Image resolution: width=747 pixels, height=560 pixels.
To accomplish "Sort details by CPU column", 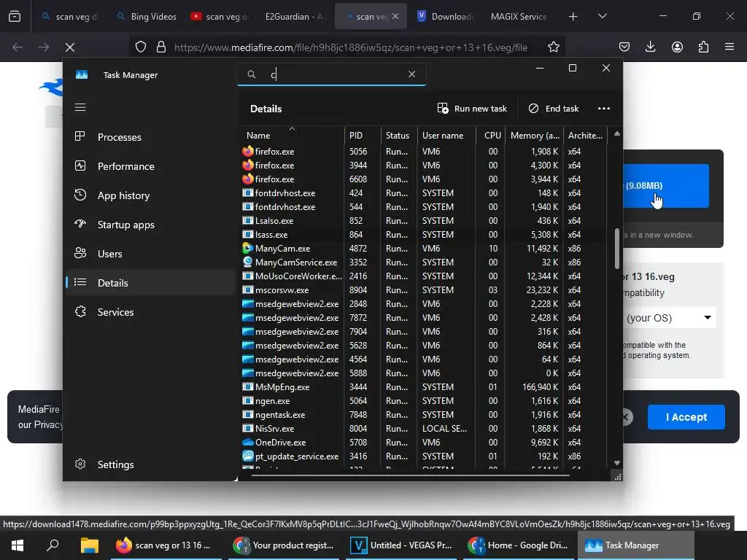I will (491, 135).
